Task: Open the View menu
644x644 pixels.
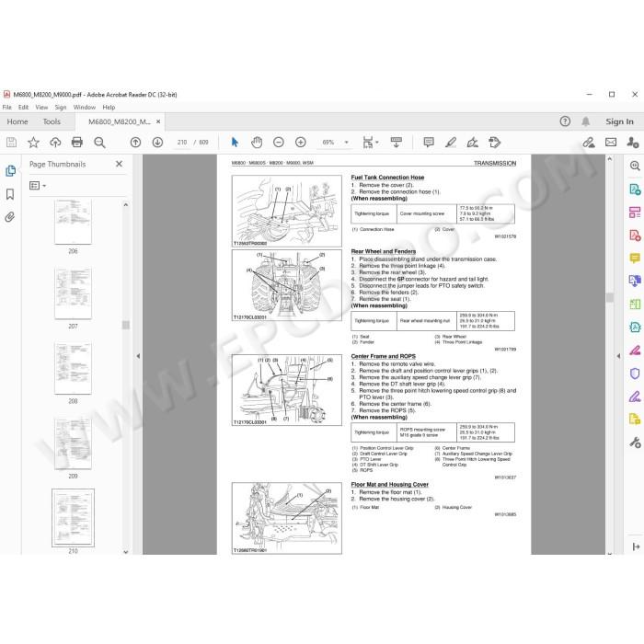Action: point(41,108)
